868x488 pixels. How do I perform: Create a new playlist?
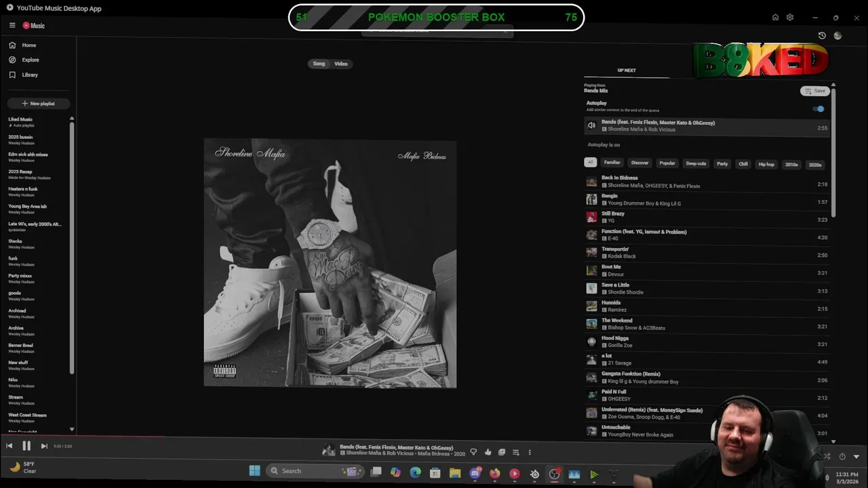tap(39, 104)
